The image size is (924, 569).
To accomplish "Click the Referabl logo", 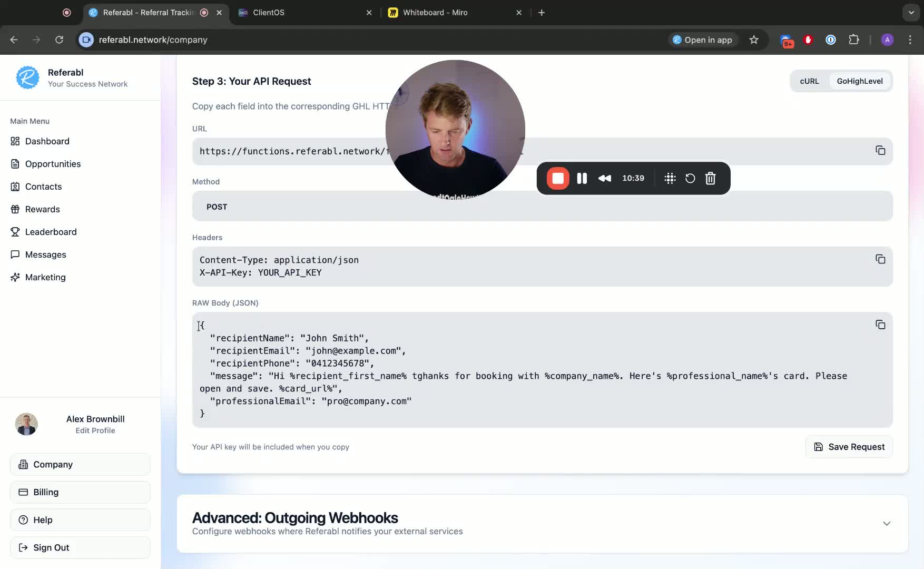I will tap(27, 77).
